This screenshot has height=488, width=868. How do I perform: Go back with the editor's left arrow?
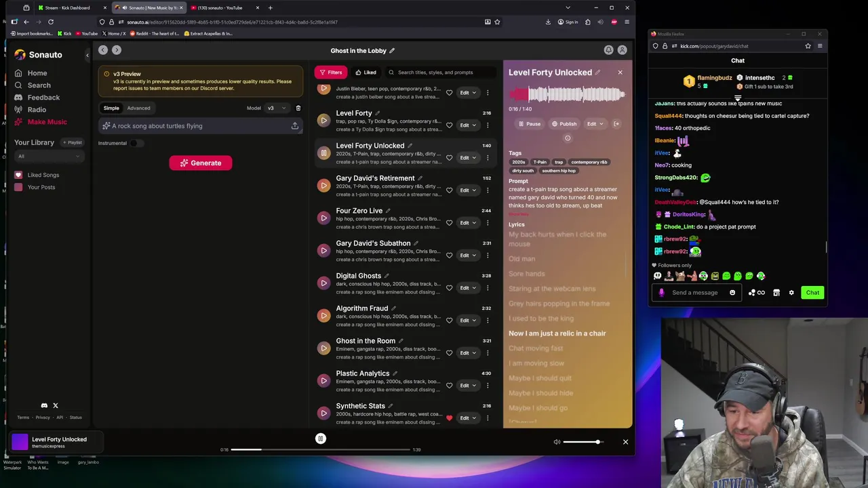102,50
